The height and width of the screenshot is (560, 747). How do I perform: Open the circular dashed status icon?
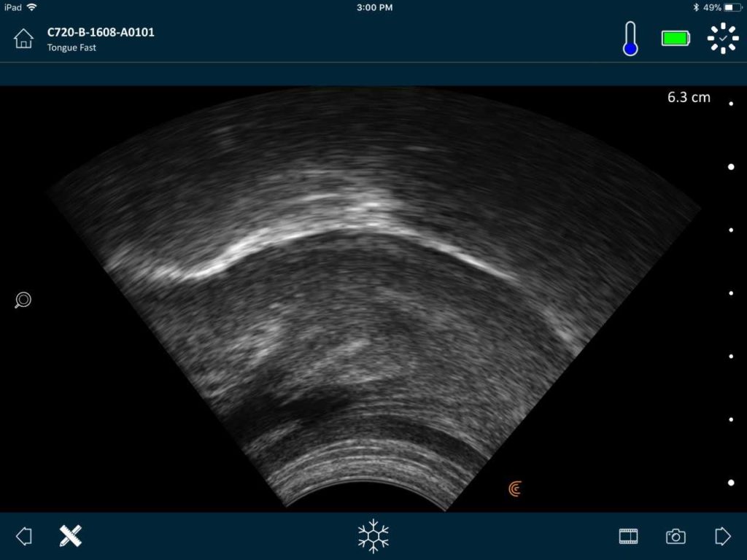(x=723, y=39)
